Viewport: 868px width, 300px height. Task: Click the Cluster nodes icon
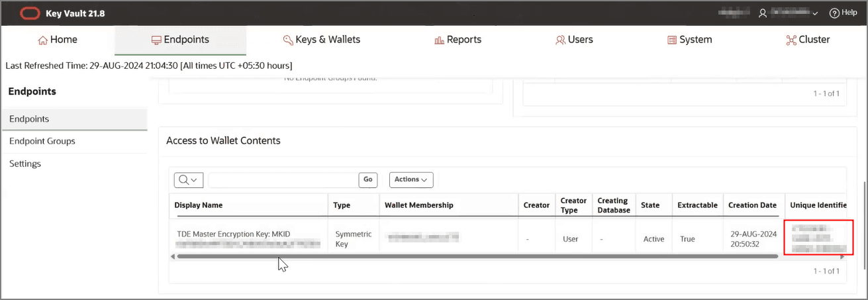(x=791, y=40)
